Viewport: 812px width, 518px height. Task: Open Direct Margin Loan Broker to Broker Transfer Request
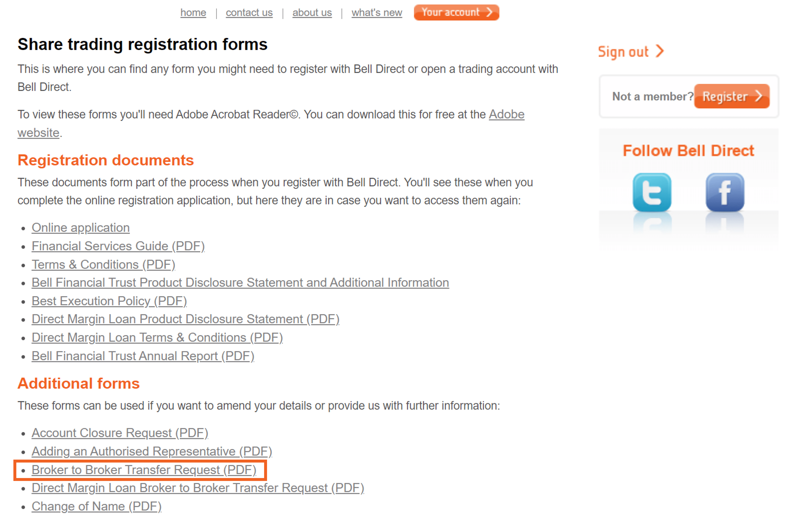click(x=198, y=488)
